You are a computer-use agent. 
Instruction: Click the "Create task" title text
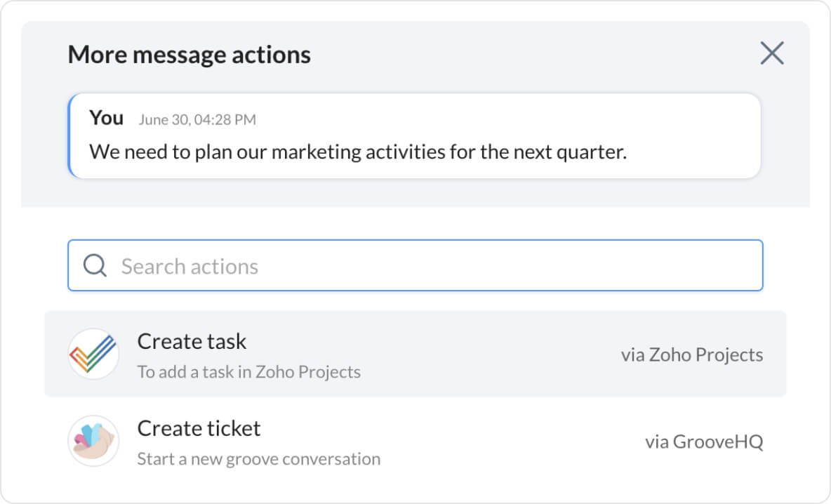click(x=192, y=341)
